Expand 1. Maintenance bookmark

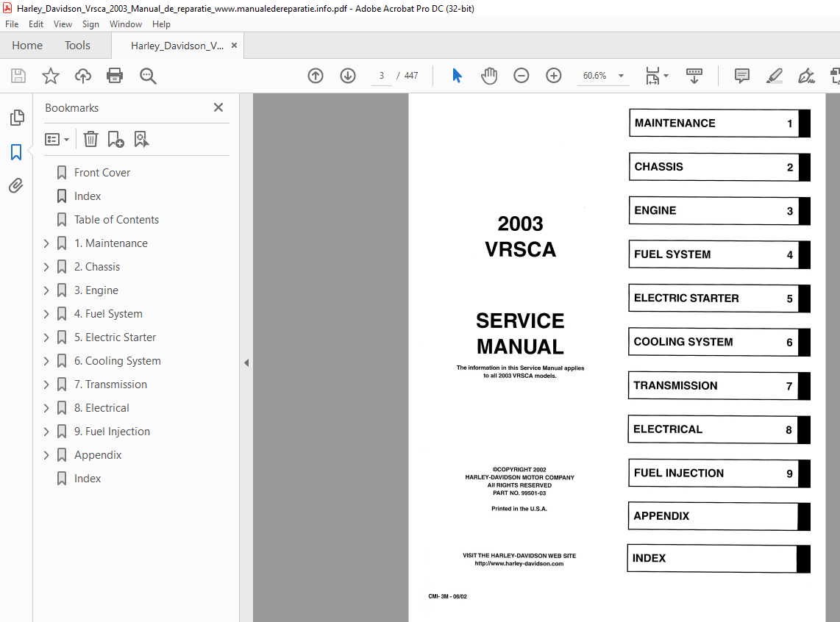(46, 243)
